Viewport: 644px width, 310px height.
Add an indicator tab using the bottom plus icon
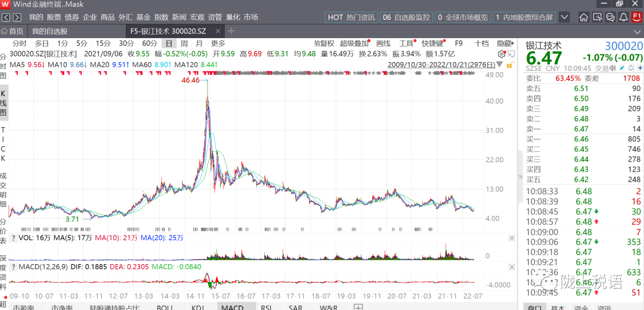pyautogui.click(x=358, y=307)
